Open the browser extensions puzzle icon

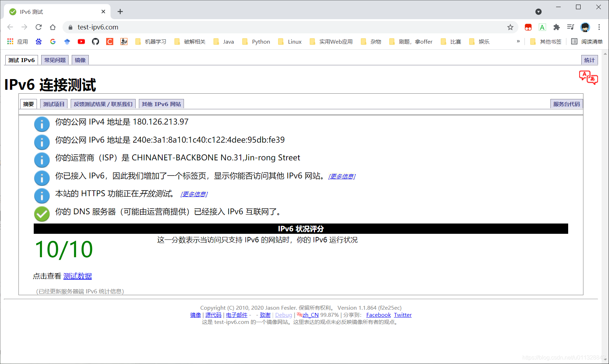(x=556, y=27)
